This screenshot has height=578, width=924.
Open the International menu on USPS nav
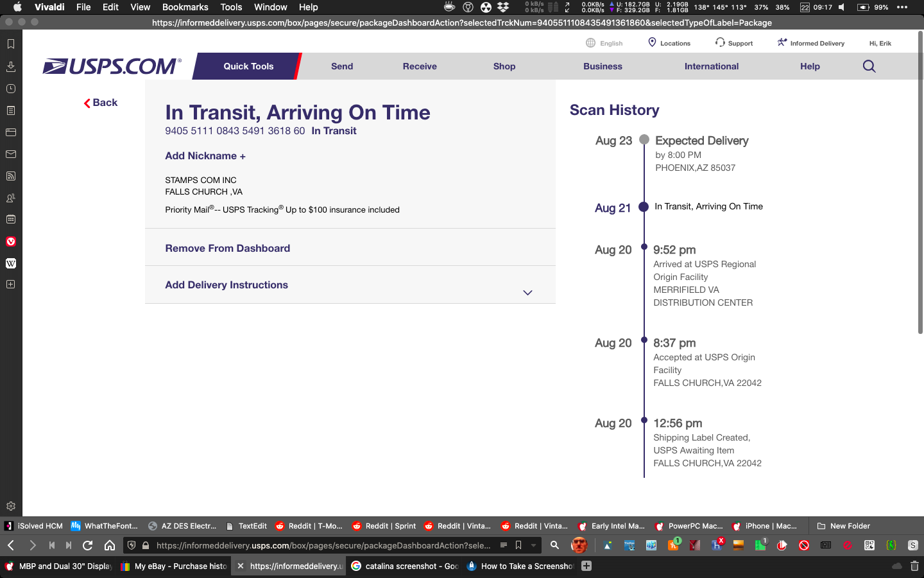(712, 66)
